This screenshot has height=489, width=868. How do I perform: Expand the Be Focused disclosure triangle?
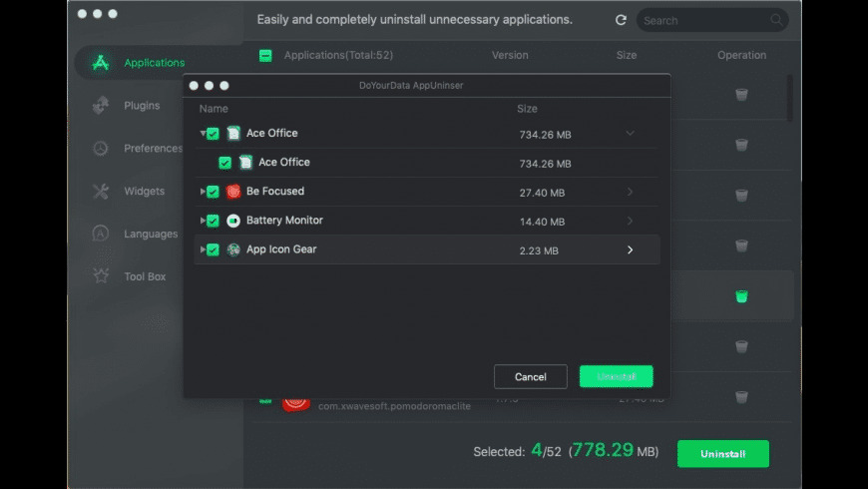point(203,192)
